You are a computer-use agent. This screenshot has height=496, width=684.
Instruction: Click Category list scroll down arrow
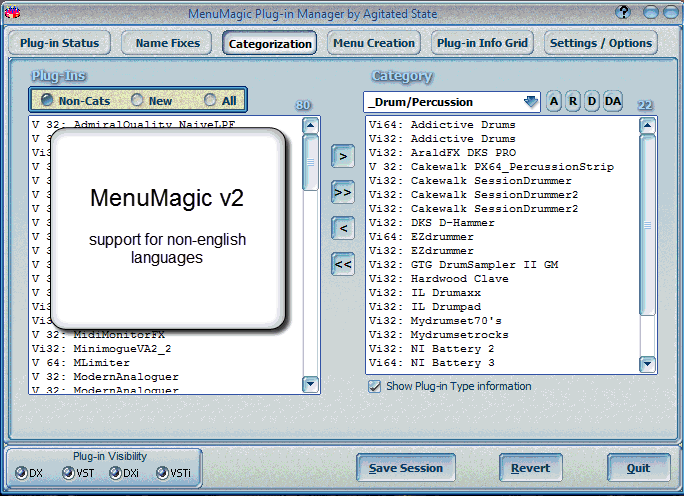pyautogui.click(x=647, y=363)
